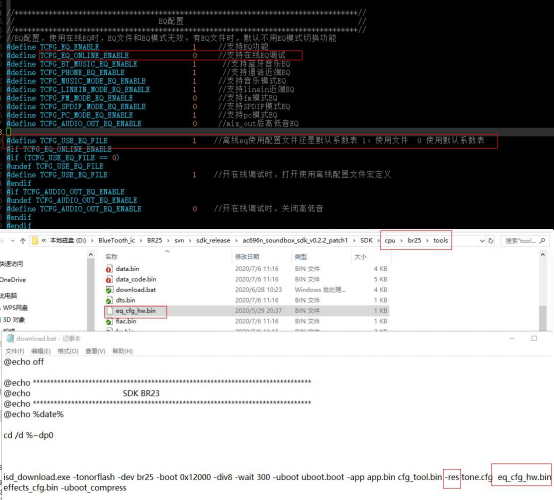The width and height of the screenshot is (554, 500).
Task: Click the eq_cfg_hw.bin file icon
Action: point(109,311)
